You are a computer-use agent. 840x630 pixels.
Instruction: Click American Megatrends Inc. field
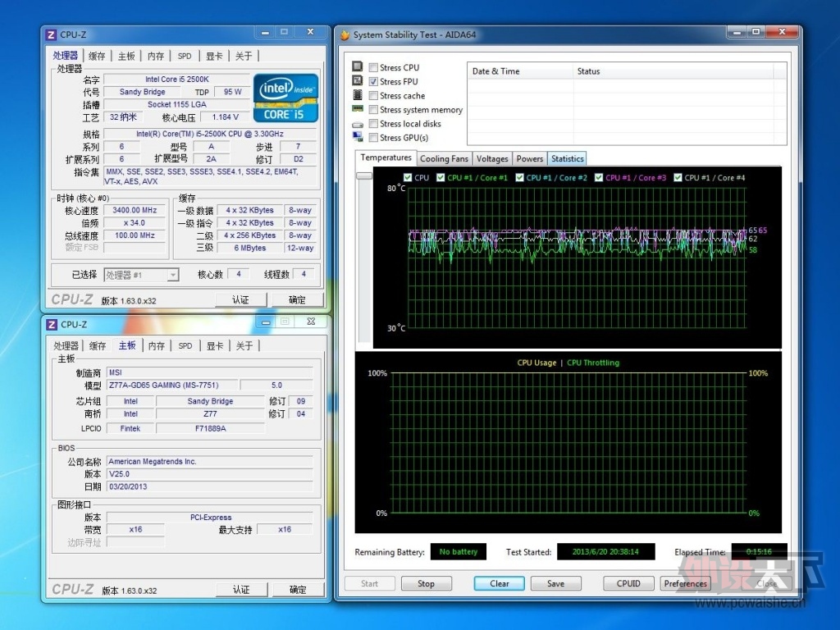[x=209, y=461]
